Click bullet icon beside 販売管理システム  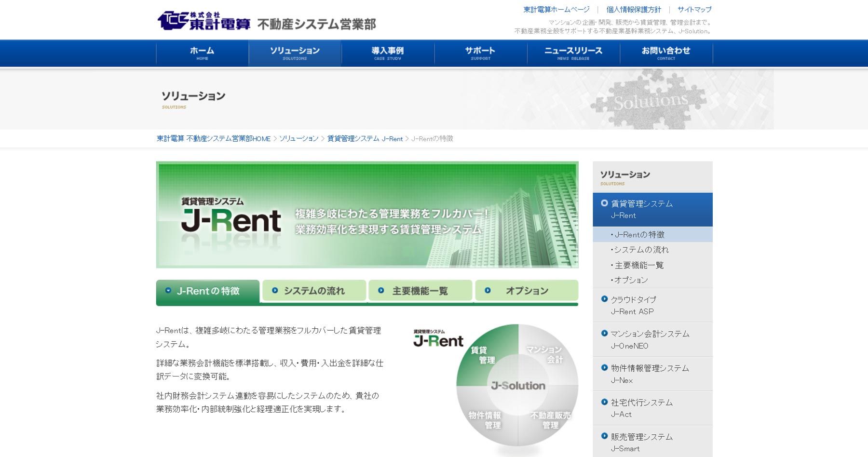pyautogui.click(x=604, y=436)
